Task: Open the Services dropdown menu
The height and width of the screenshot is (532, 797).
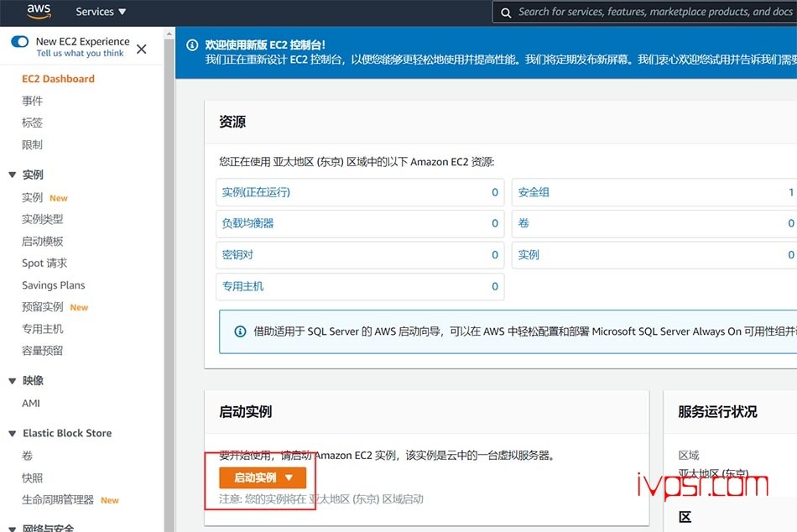Action: coord(100,12)
